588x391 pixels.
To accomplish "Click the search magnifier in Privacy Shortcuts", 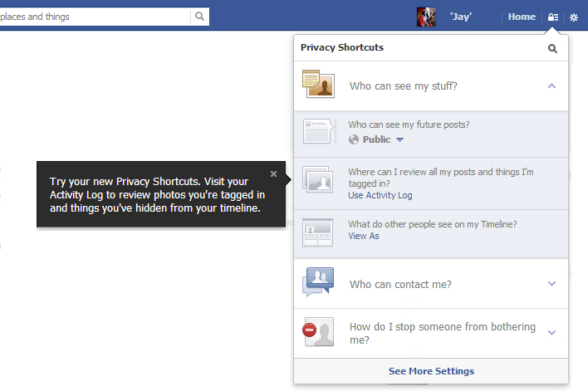I will [x=553, y=49].
